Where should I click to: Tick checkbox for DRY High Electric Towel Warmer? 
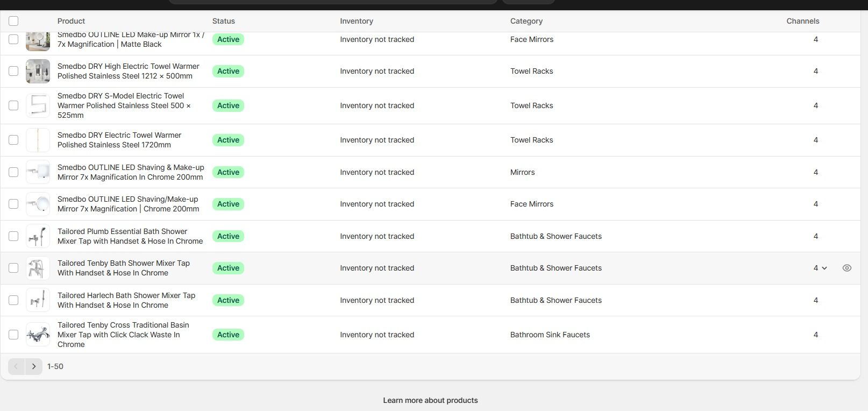click(13, 71)
